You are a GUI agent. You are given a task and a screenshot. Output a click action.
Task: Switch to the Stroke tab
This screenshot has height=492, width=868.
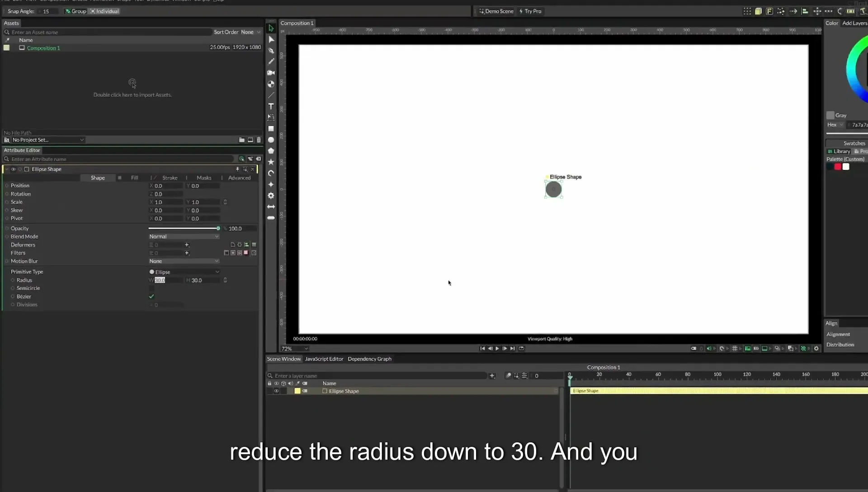pos(170,178)
